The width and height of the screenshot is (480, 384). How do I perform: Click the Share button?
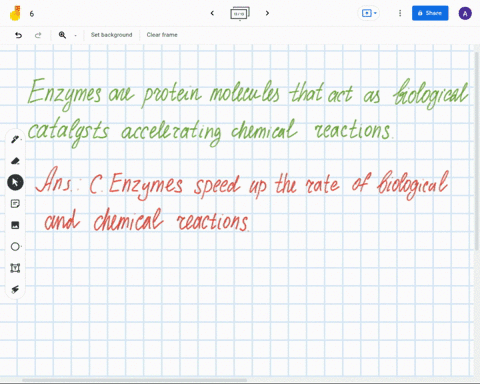tap(430, 13)
